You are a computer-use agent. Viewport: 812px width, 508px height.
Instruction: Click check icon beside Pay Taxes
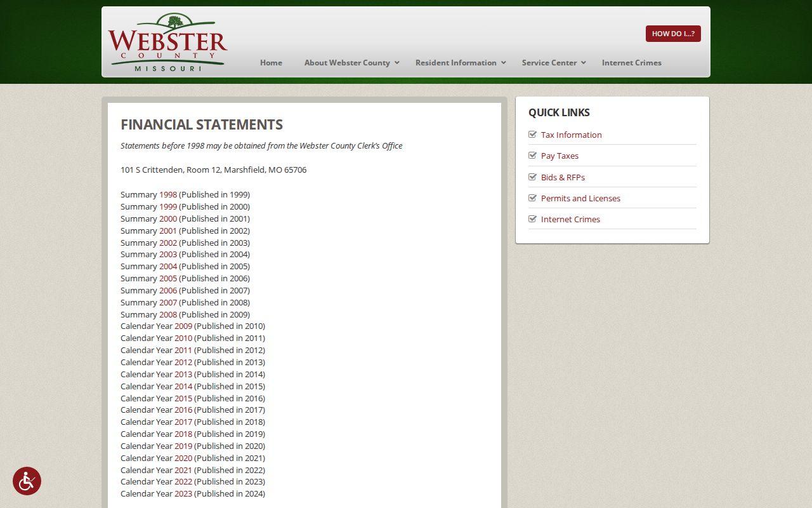pos(533,155)
